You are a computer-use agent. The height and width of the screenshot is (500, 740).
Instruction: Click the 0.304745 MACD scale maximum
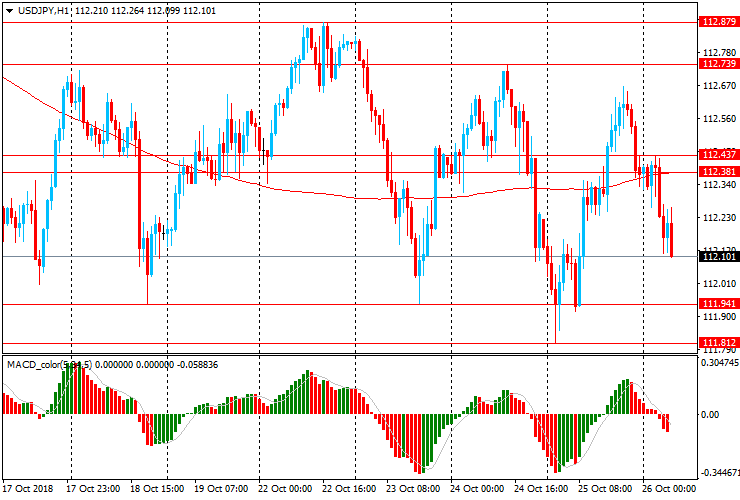(720, 363)
